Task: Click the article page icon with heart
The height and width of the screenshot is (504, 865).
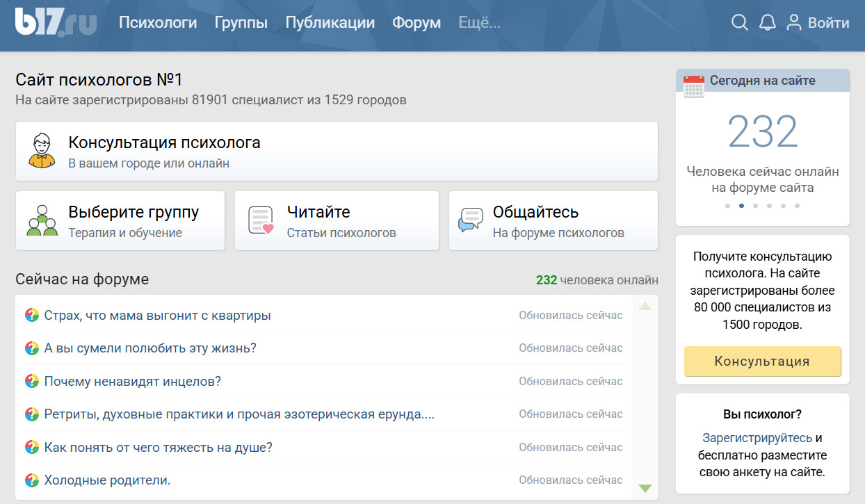Action: [x=261, y=221]
